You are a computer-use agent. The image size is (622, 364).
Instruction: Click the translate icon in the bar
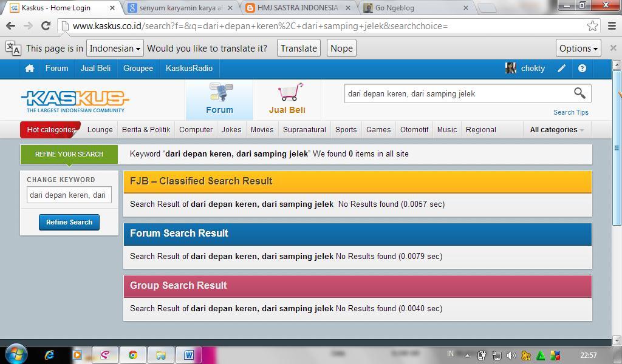click(13, 49)
